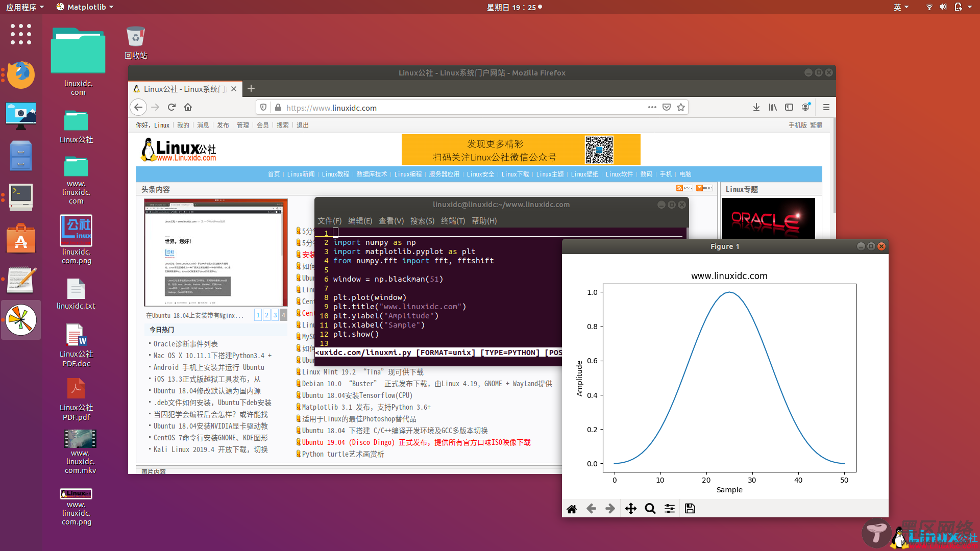Open 帮助(H) menu in the terminal
Screen dimensions: 980x551
[x=484, y=221]
